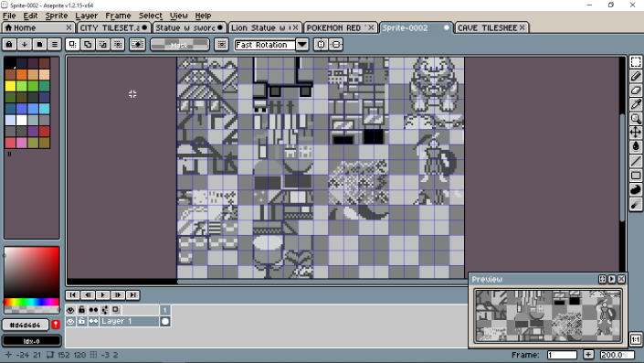This screenshot has height=363, width=644.
Task: Click the Mask color button
Action: (179, 45)
